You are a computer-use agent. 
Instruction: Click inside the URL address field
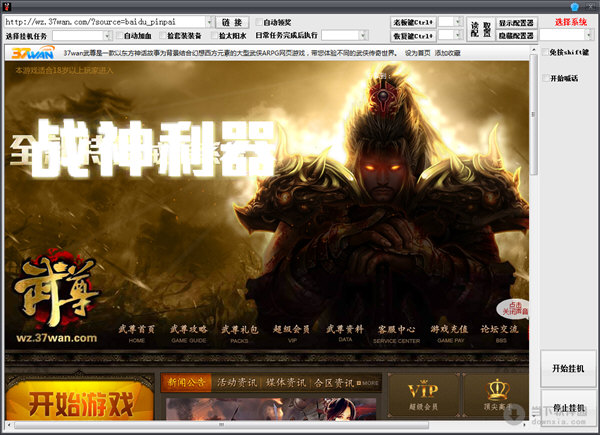(105, 22)
